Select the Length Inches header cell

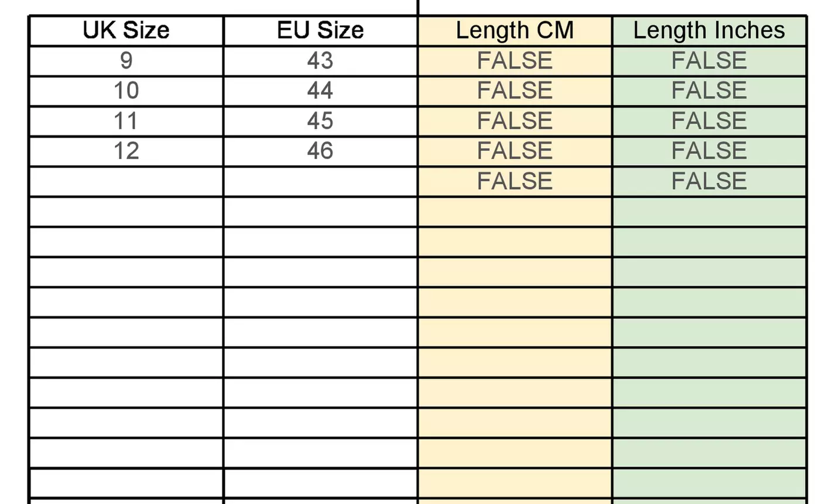coord(709,30)
